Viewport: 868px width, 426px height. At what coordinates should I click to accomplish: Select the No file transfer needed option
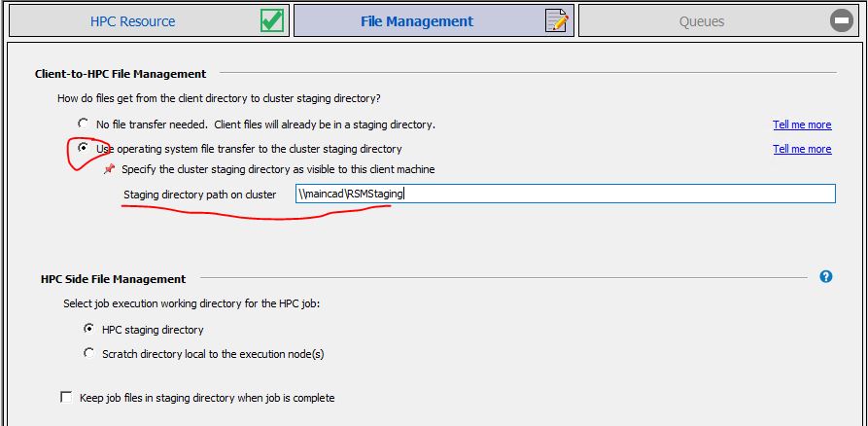pyautogui.click(x=84, y=123)
